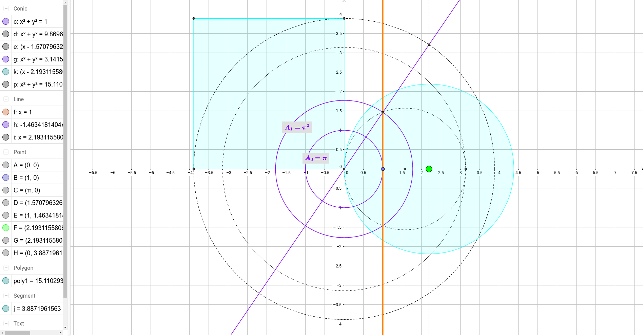Select the row poly1 = 15.110293
Screen dimensions: 644x336
click(32, 281)
